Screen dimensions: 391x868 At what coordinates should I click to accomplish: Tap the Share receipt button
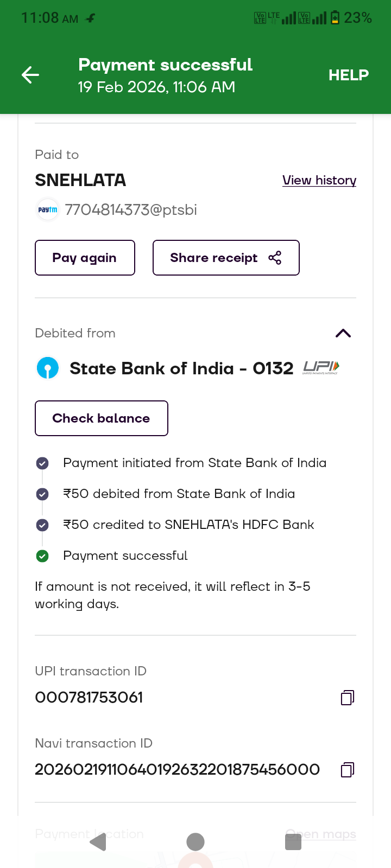[x=226, y=258]
